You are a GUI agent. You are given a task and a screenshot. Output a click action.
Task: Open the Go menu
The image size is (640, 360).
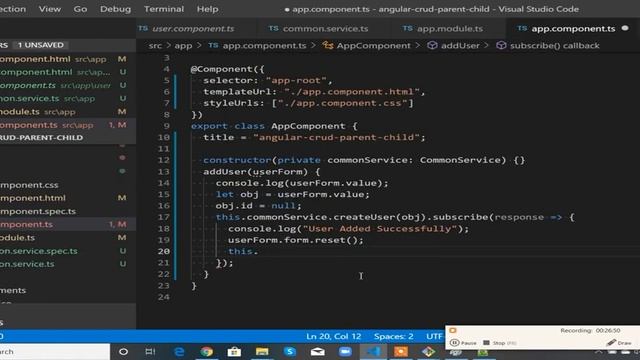click(x=80, y=9)
